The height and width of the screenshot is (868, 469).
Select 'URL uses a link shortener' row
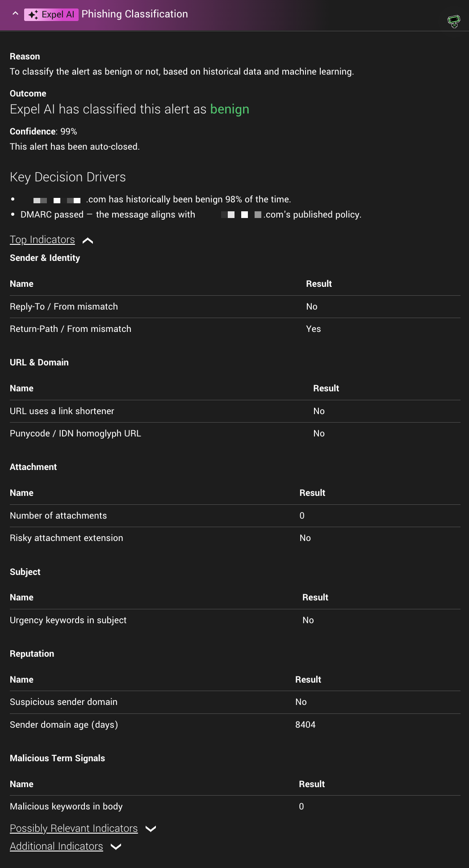click(x=235, y=411)
